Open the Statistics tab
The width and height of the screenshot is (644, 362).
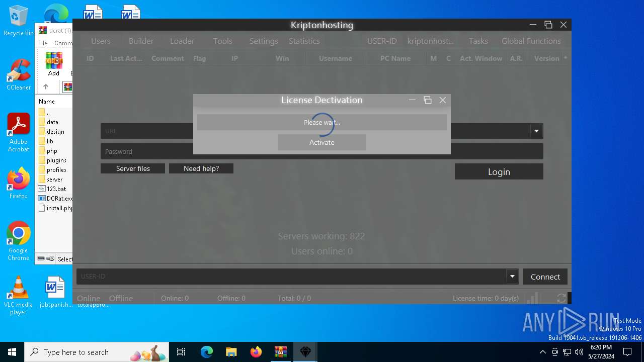pos(304,41)
